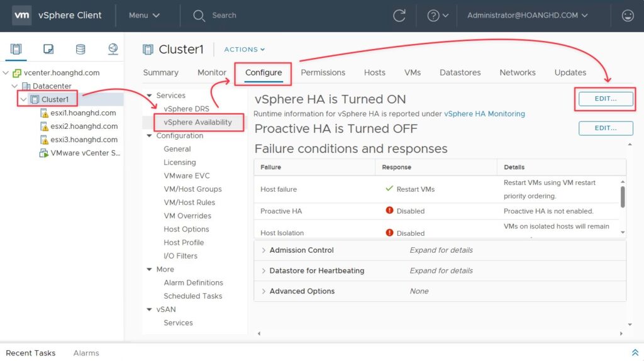The height and width of the screenshot is (361, 644).
Task: Select esxi2.hoanghd.com host in tree
Action: 84,126
